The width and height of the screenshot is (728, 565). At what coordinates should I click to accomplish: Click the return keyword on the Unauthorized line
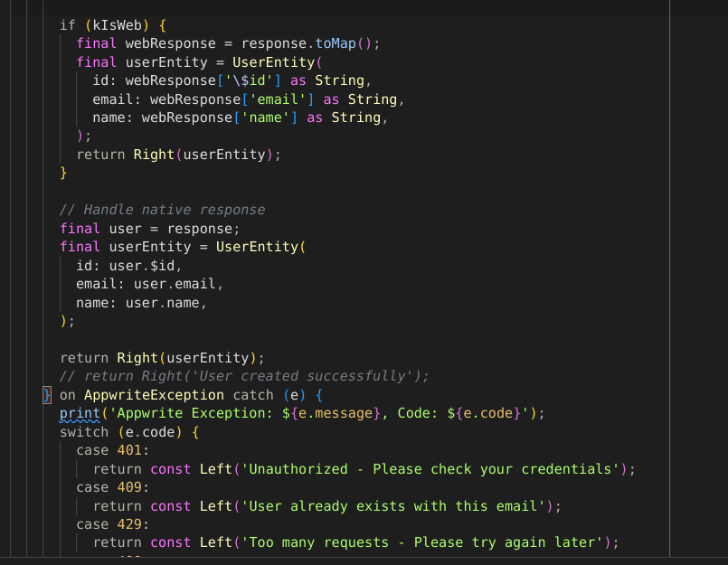[117, 469]
